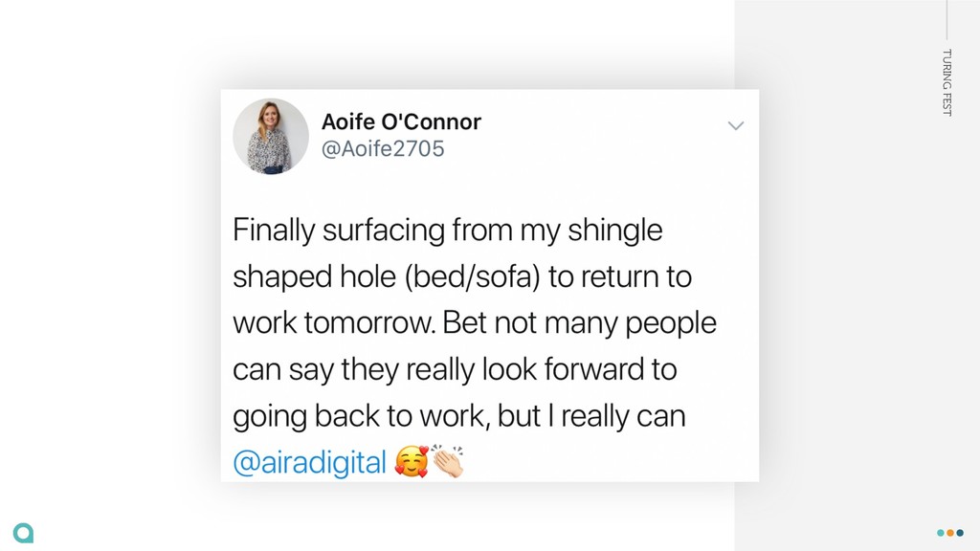This screenshot has width=980, height=551.
Task: Click the clapping hands emoji
Action: [x=448, y=462]
